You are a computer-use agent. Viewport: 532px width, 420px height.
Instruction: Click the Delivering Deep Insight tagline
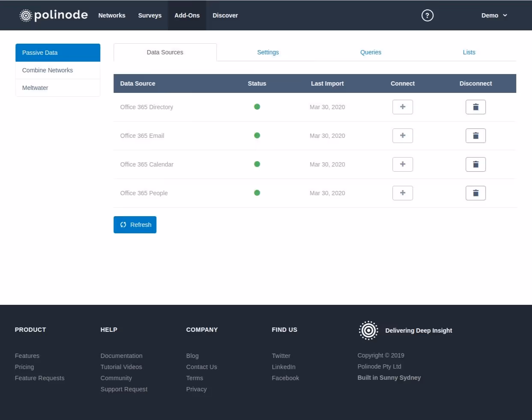click(x=418, y=331)
